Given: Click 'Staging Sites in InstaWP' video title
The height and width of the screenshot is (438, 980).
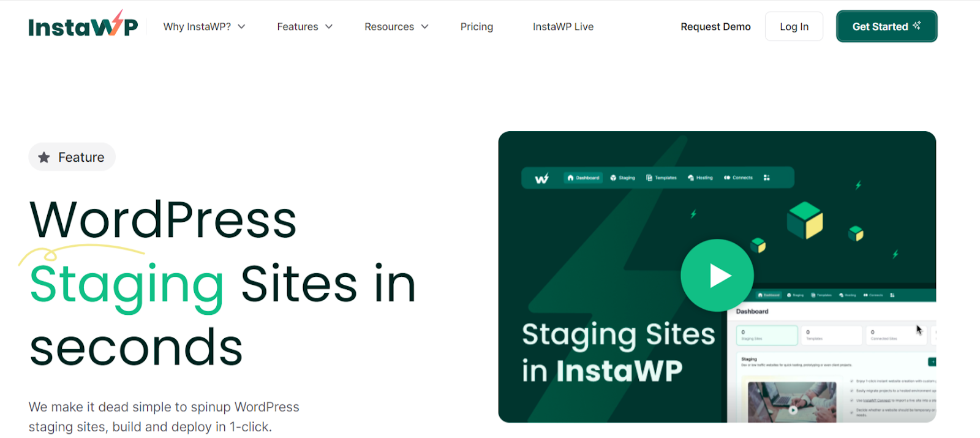Looking at the screenshot, I should point(618,352).
